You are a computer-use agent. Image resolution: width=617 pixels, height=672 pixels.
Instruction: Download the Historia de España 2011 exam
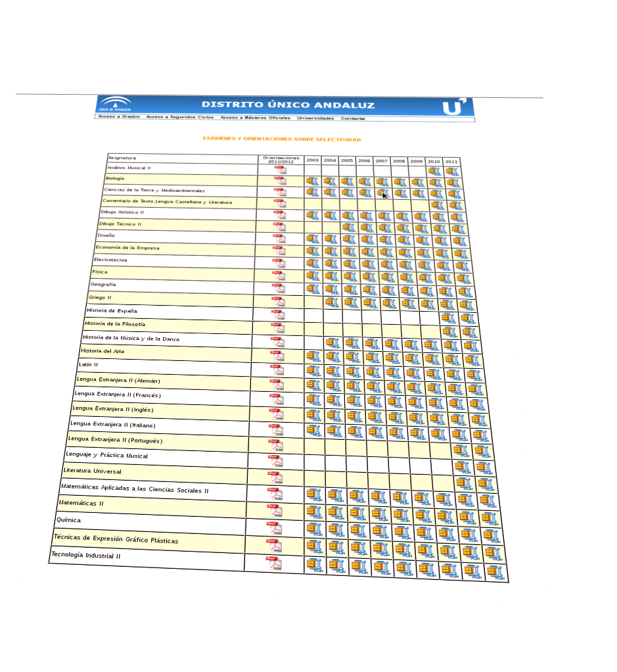tap(467, 319)
